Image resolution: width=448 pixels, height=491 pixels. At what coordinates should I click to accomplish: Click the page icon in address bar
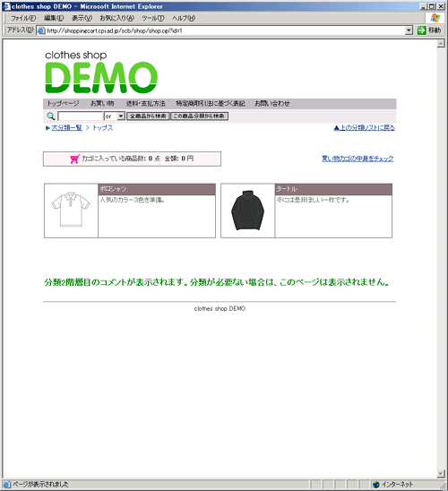(x=41, y=30)
